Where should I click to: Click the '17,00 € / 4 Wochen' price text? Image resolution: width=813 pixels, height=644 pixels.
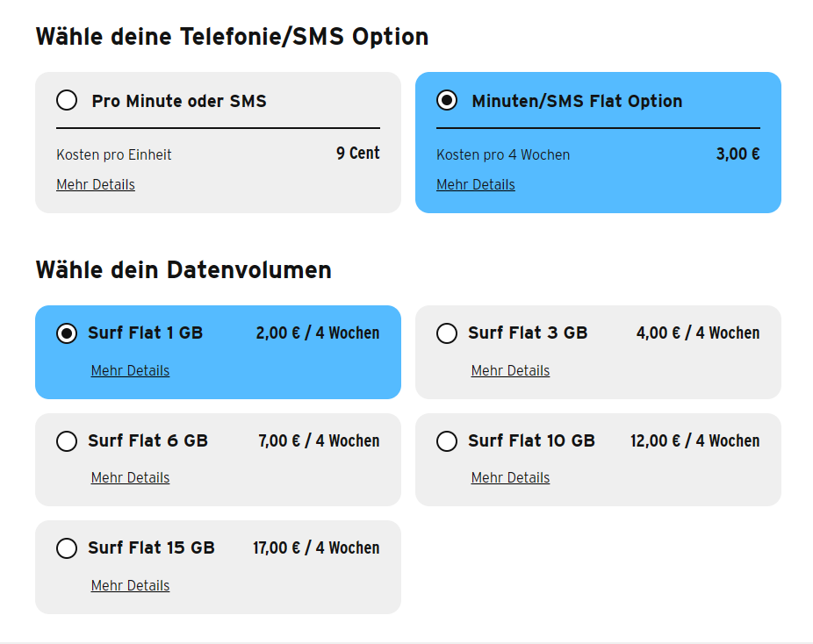point(316,548)
